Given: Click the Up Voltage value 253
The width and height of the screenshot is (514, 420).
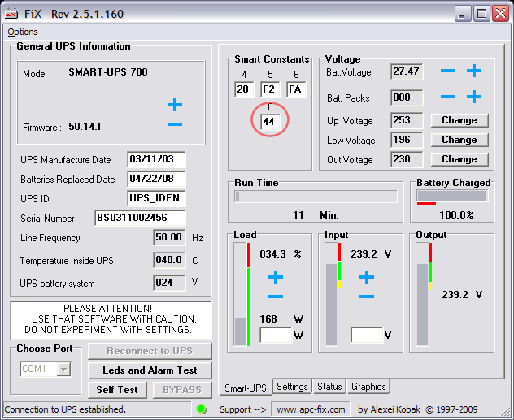Looking at the screenshot, I should 407,120.
